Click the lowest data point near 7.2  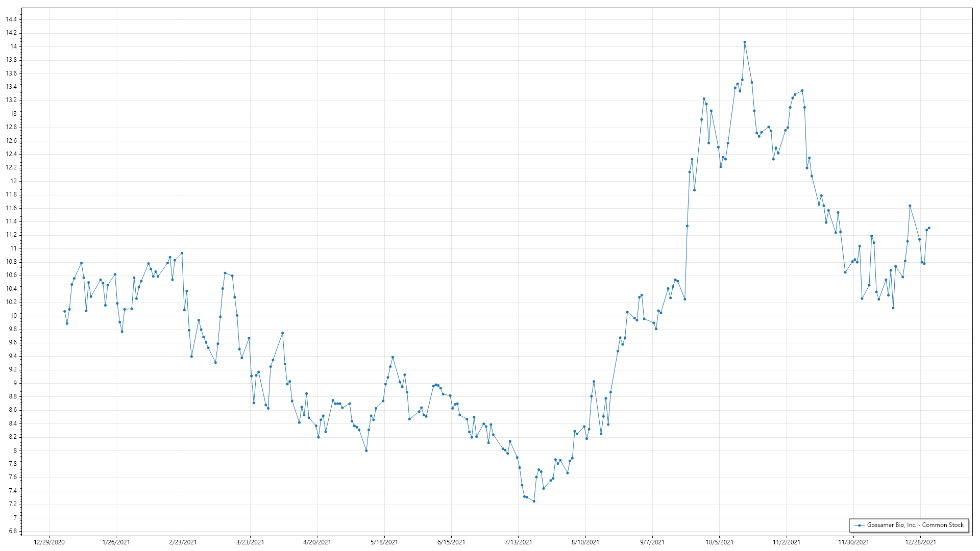534,502
